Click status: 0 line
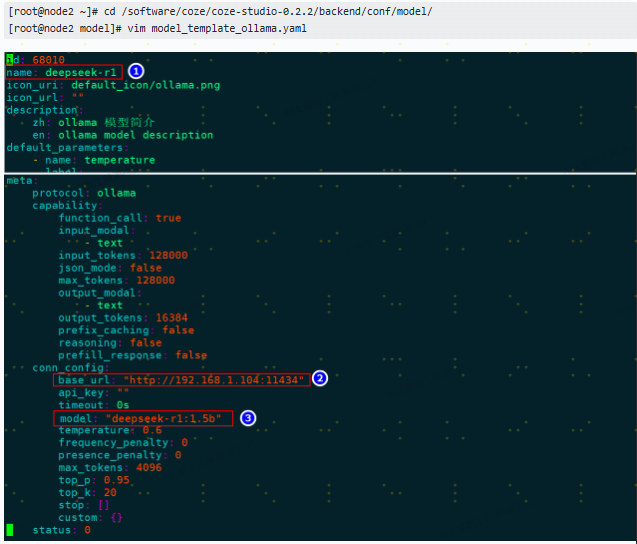Image resolution: width=637 pixels, height=544 pixels. [x=61, y=530]
